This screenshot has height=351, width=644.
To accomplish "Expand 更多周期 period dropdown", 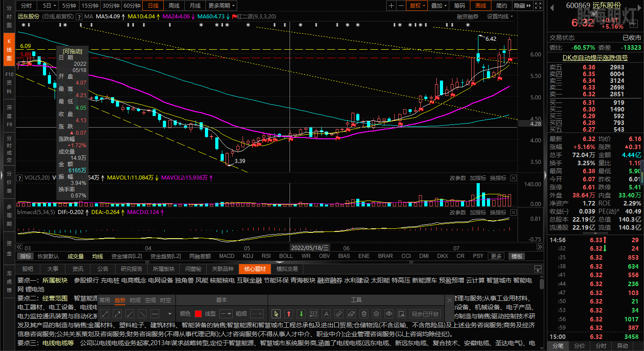I will click(x=221, y=5).
